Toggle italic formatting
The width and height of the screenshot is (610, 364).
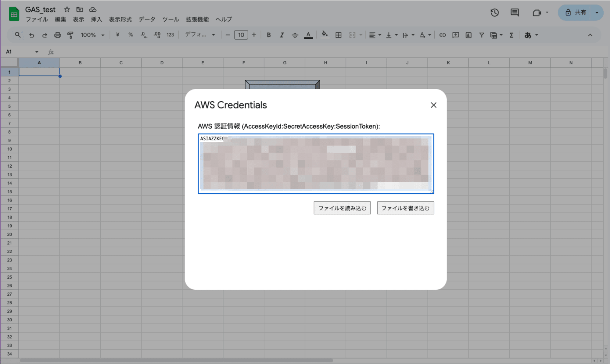click(282, 35)
